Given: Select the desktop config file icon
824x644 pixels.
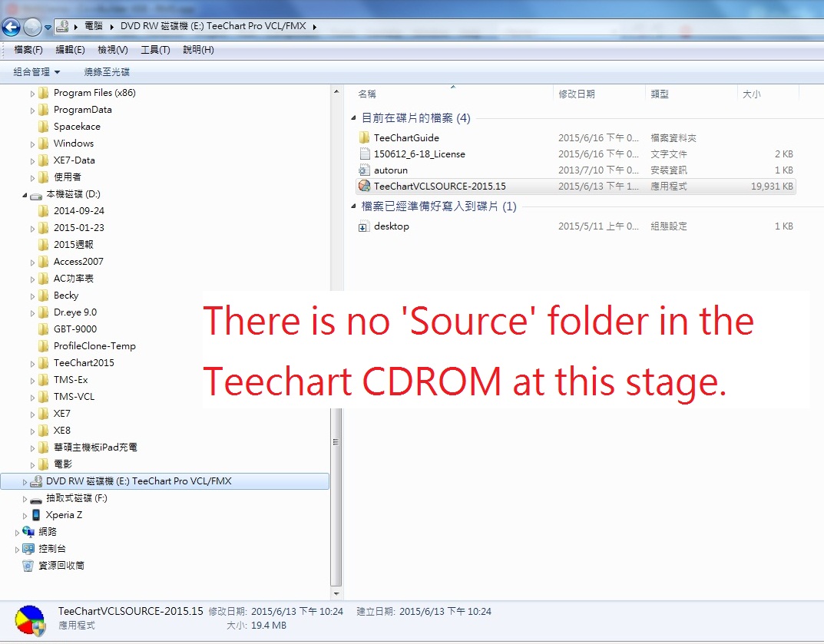Looking at the screenshot, I should tap(363, 227).
